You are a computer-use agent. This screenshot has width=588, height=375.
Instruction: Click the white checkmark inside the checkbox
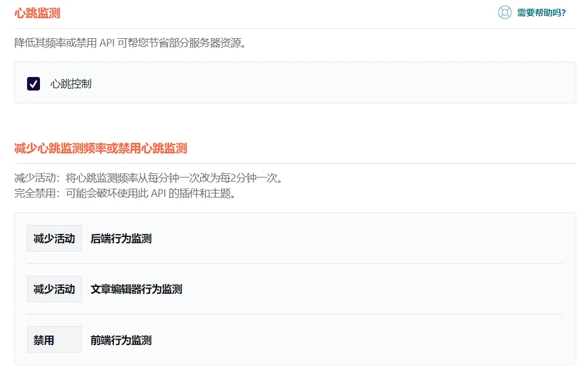[34, 83]
